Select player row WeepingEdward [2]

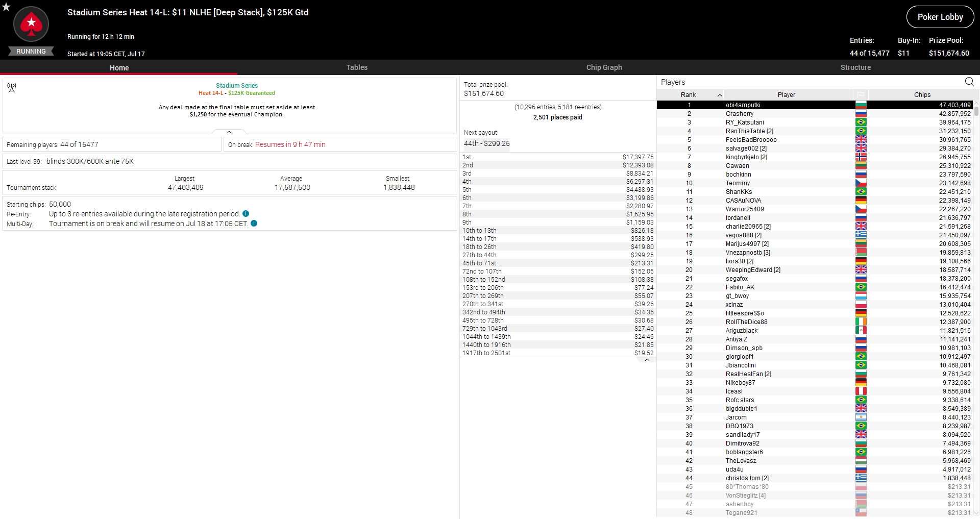[x=815, y=270]
